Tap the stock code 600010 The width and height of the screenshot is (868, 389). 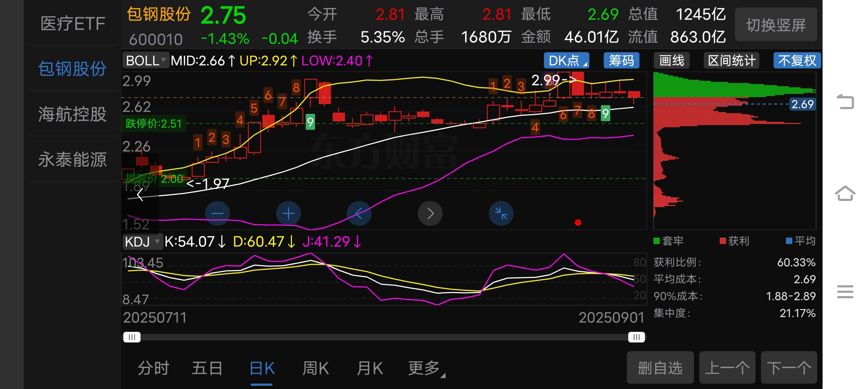[x=156, y=39]
